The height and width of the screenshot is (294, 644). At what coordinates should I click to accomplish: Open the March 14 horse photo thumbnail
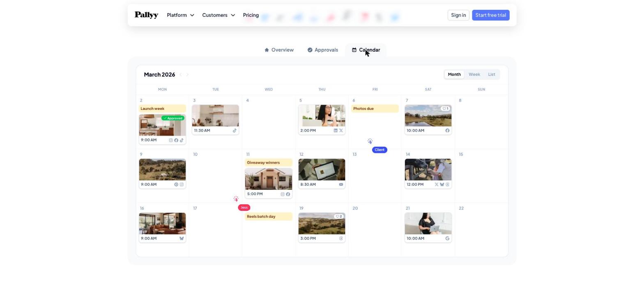coord(428,169)
